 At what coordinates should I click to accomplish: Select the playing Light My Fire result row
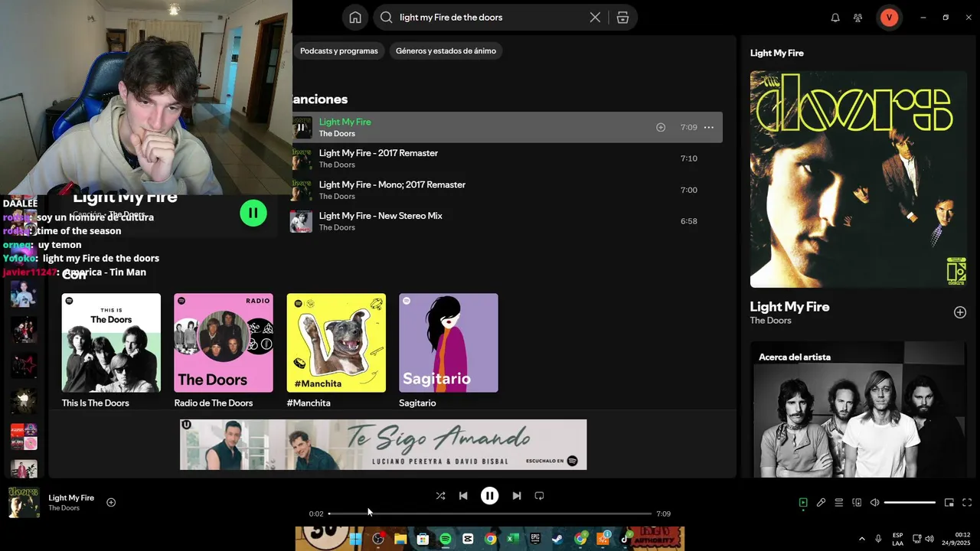tap(506, 127)
